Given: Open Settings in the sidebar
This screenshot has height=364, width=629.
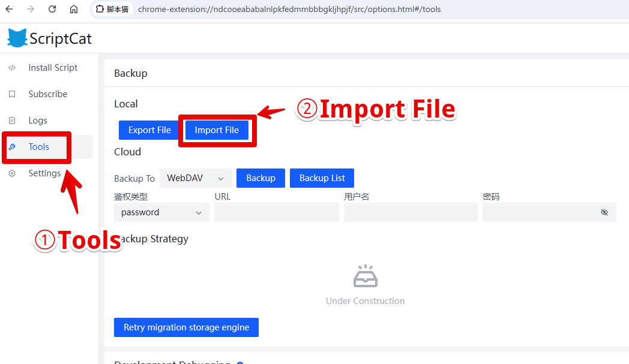Looking at the screenshot, I should (x=49, y=173).
